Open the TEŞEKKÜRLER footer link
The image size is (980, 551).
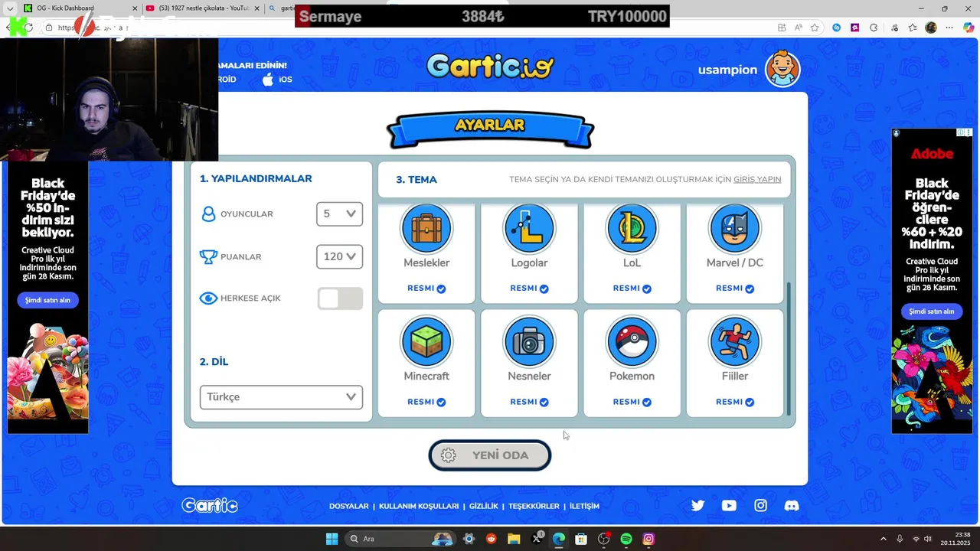coord(534,506)
